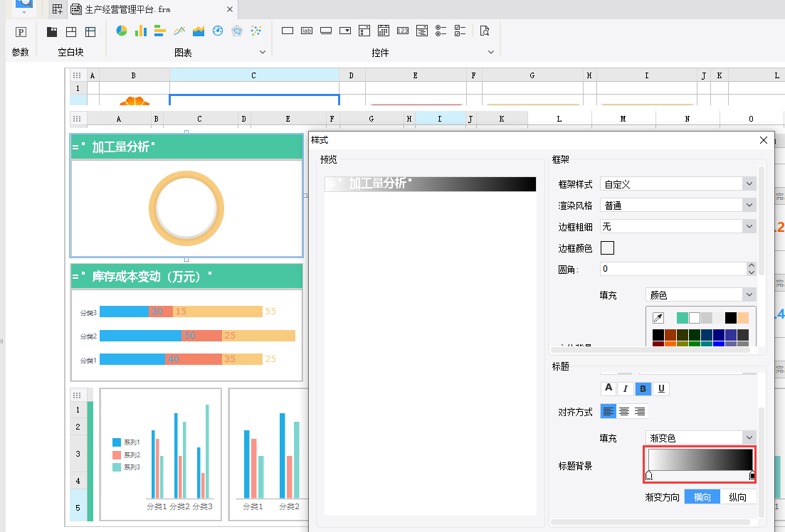Expand the 图表 chart gallery chevron

click(x=263, y=52)
